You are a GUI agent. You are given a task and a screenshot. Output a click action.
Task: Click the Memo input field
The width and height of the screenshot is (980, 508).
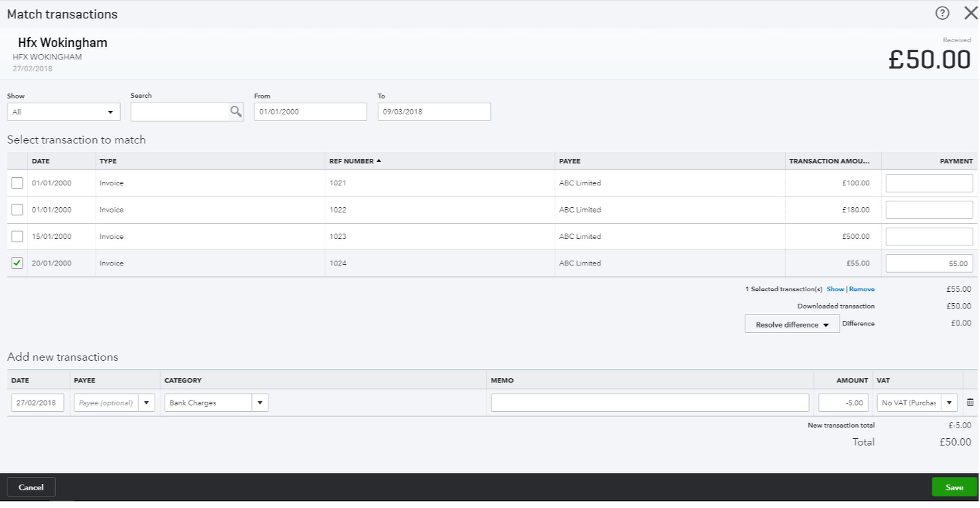pos(650,403)
